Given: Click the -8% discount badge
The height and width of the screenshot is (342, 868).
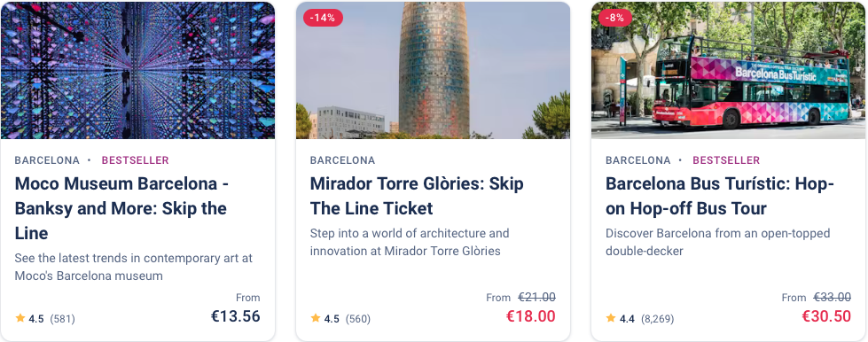Looking at the screenshot, I should 615,18.
